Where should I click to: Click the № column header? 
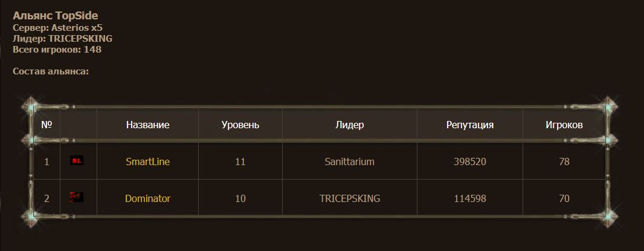pyautogui.click(x=47, y=125)
